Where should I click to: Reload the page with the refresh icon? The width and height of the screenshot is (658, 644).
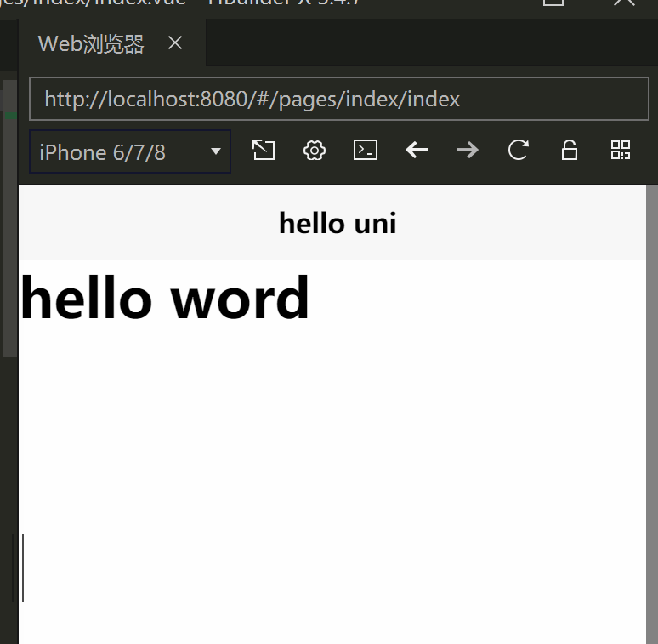(x=519, y=150)
